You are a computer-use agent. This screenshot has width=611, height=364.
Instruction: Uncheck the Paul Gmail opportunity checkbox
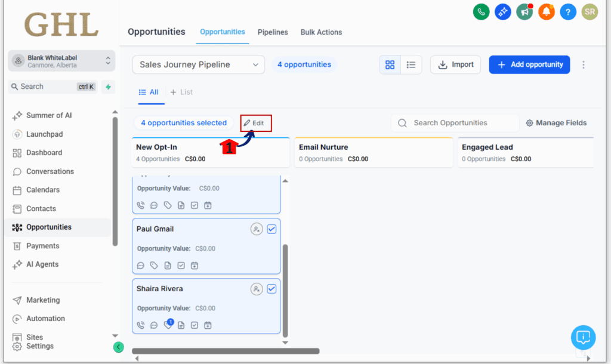(x=271, y=229)
